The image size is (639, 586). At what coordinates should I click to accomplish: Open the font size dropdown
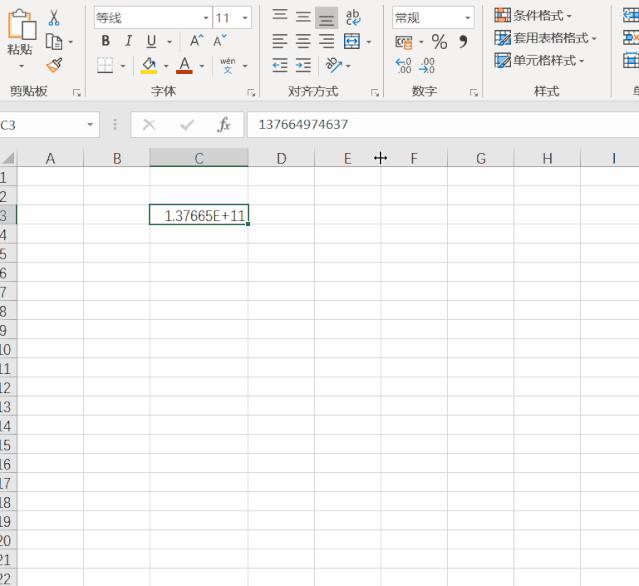[x=245, y=18]
